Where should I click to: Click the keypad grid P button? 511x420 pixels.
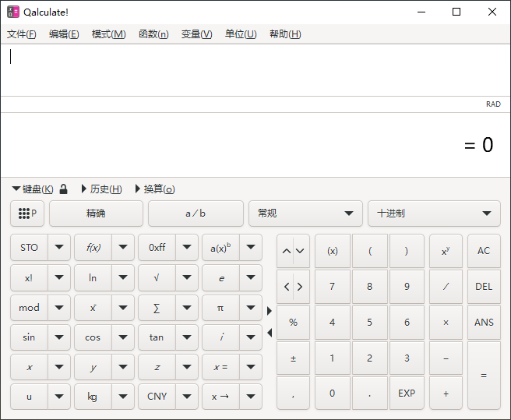pos(27,214)
